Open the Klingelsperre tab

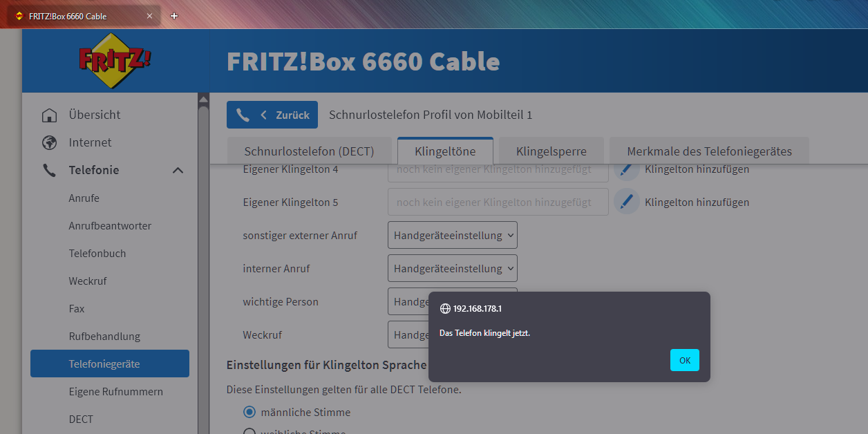(551, 151)
